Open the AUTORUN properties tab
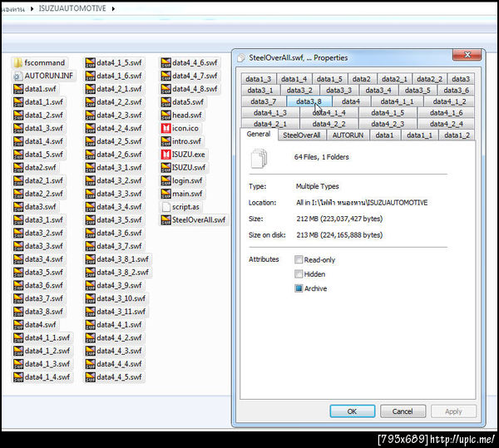 pos(348,135)
